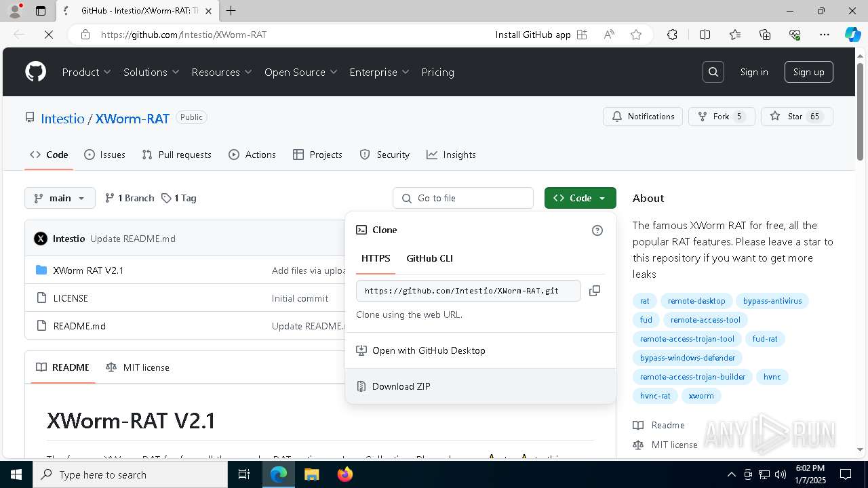Choose Open with GitHub Desktop

pos(481,350)
